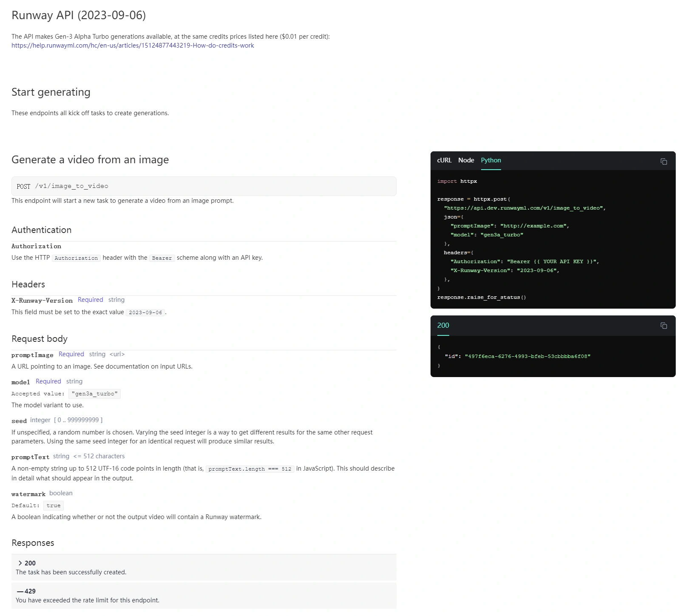Click the Request body heading
The height and width of the screenshot is (616, 680).
(40, 339)
